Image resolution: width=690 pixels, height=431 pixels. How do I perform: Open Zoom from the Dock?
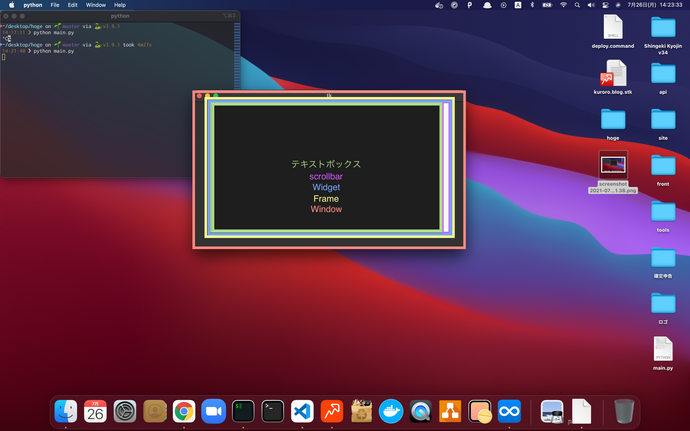213,411
